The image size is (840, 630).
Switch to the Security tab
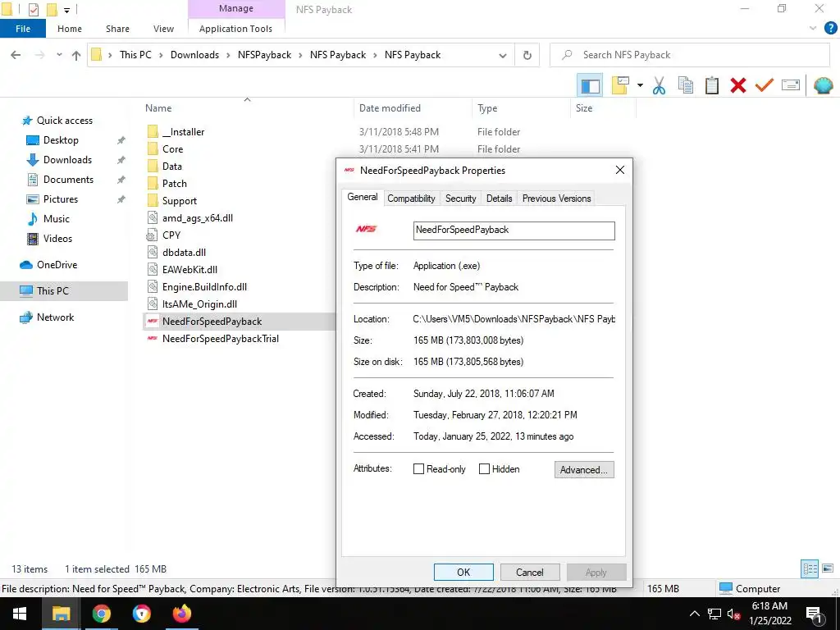point(461,199)
